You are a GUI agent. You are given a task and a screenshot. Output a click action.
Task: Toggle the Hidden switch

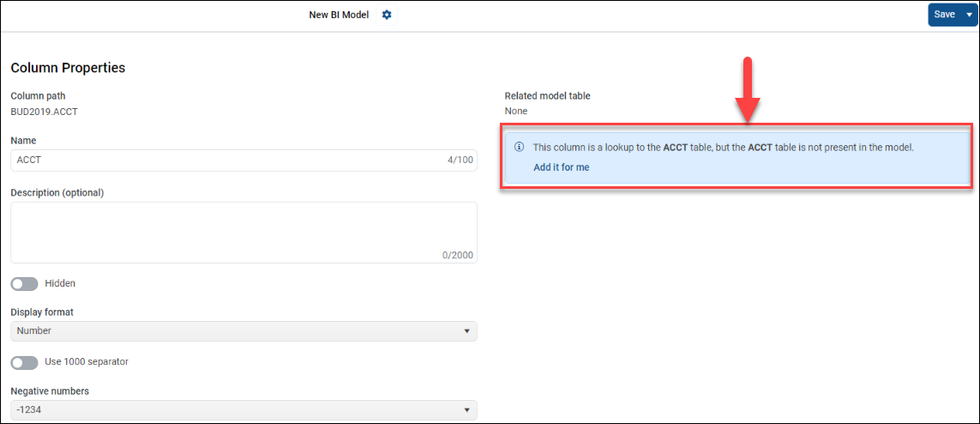tap(24, 283)
